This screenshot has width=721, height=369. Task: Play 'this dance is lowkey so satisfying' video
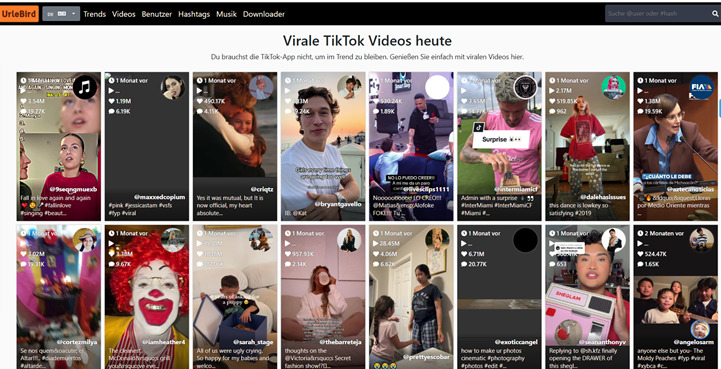pos(587,146)
